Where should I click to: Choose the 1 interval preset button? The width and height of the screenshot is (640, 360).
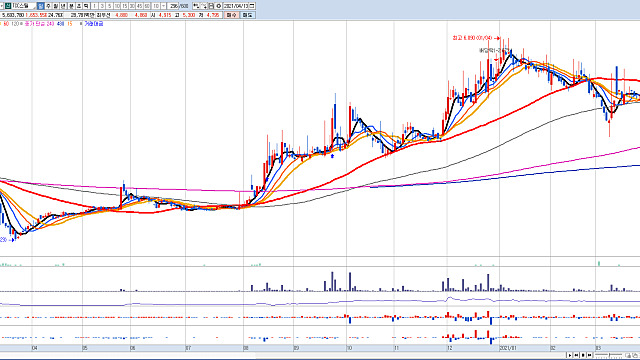[94, 6]
